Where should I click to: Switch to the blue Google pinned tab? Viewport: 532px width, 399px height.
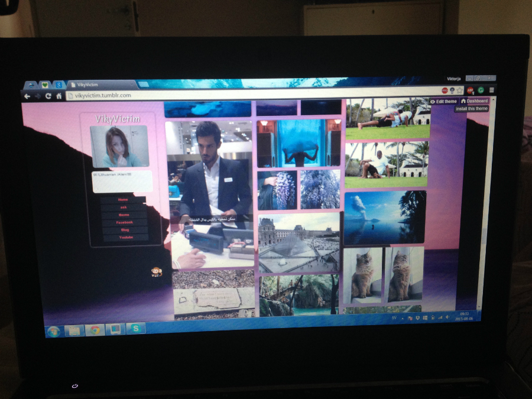tap(59, 85)
